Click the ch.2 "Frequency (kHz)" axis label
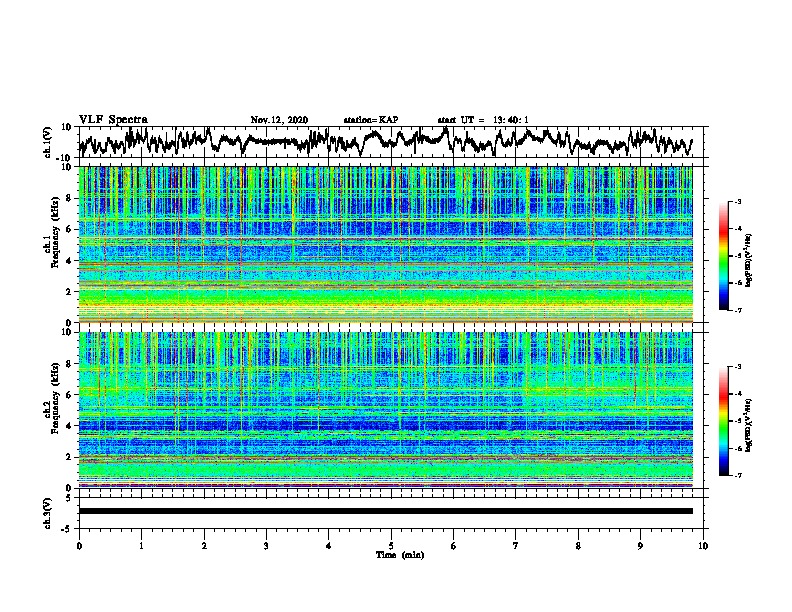 pos(55,398)
